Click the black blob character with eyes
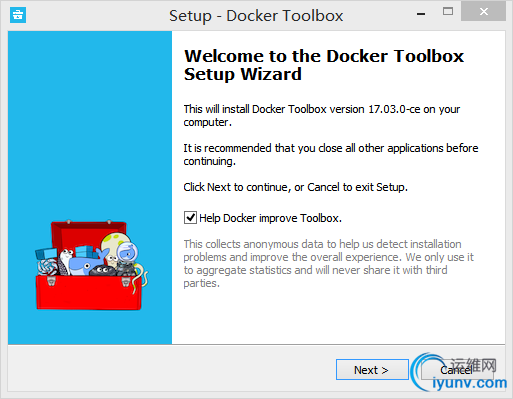 (x=103, y=270)
